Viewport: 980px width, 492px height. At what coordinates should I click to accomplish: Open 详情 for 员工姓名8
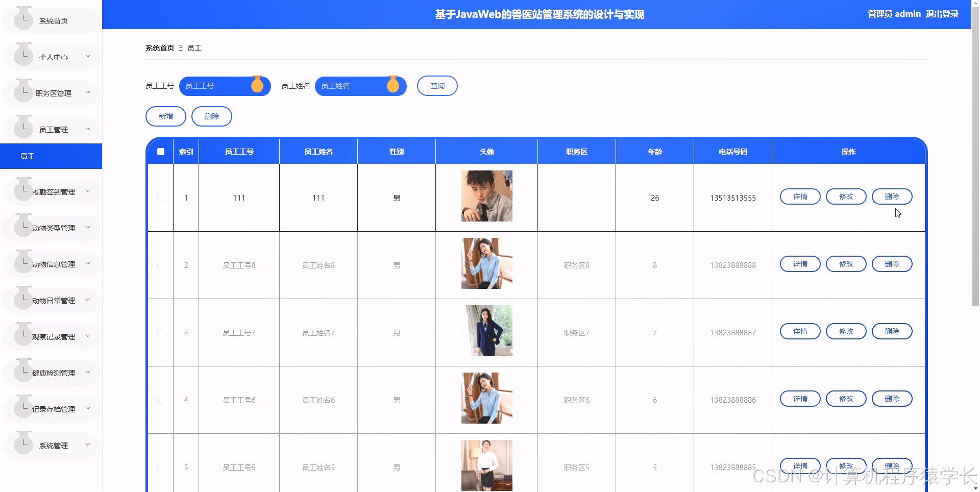pos(800,264)
